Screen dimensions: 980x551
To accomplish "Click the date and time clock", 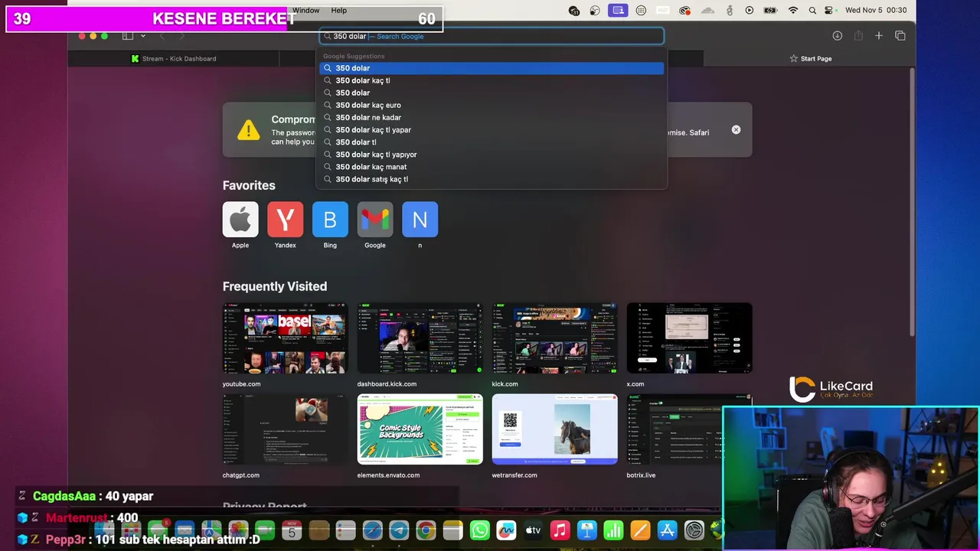I will (876, 10).
